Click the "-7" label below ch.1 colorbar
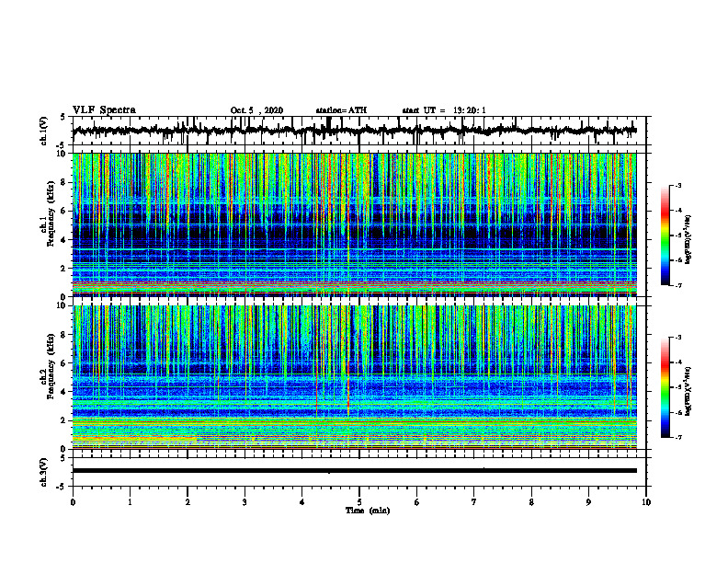Screen dimensions: 728x563 [x=677, y=285]
